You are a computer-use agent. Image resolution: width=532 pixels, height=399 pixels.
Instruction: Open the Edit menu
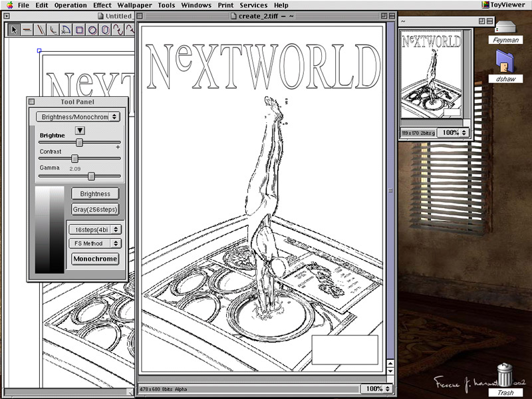tap(42, 5)
